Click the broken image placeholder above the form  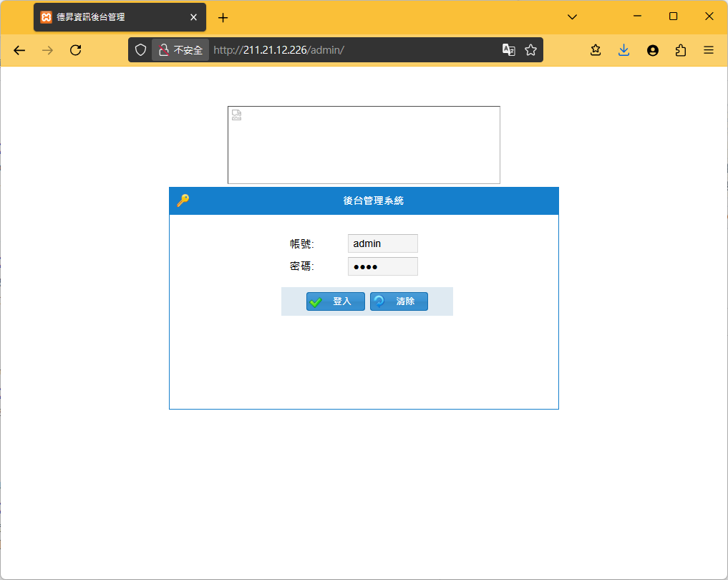tap(364, 145)
